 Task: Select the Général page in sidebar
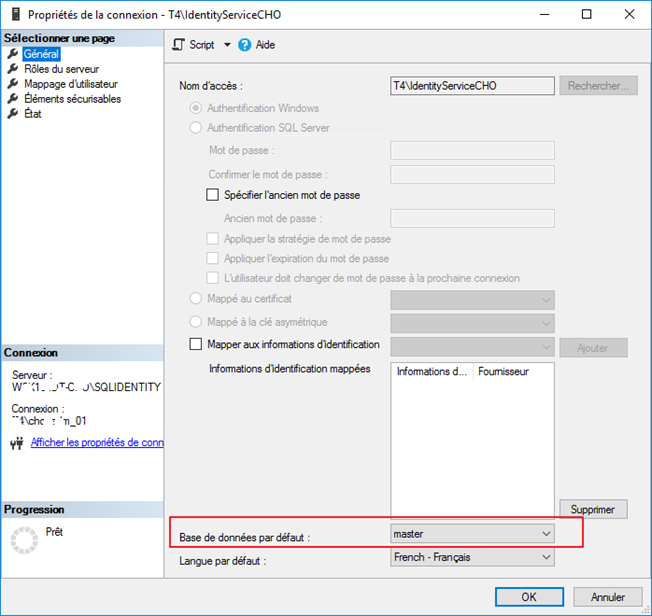[41, 54]
